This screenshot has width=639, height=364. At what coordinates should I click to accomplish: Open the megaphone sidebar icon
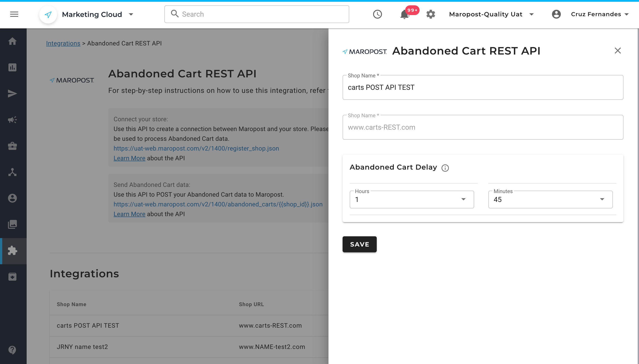(x=12, y=120)
